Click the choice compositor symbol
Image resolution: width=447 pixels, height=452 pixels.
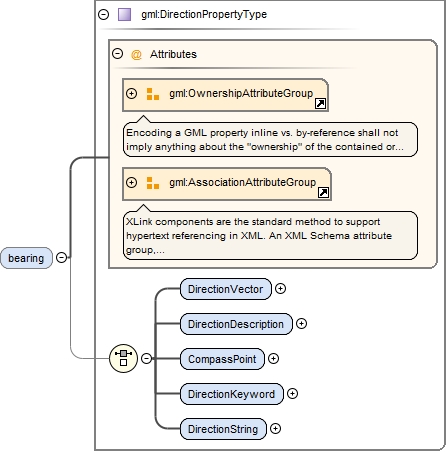(x=123, y=358)
